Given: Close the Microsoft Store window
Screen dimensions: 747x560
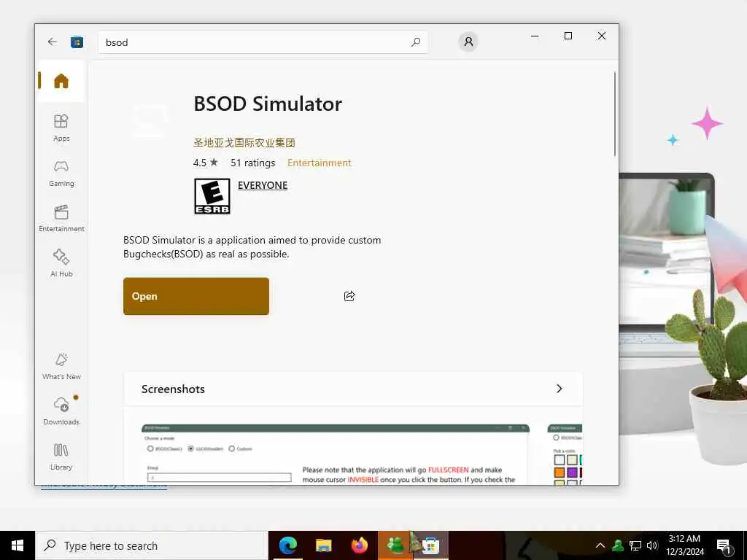Looking at the screenshot, I should pyautogui.click(x=602, y=36).
